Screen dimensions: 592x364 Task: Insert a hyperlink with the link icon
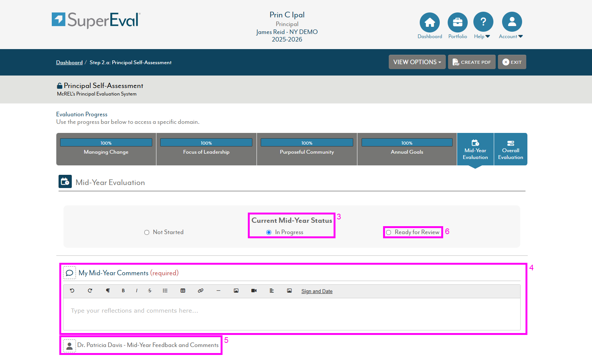[x=201, y=291]
